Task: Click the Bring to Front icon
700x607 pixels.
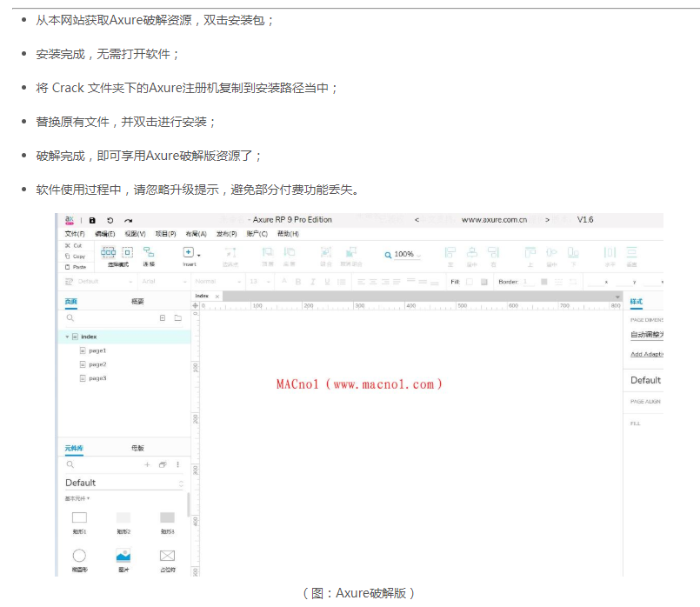Action: (x=268, y=252)
